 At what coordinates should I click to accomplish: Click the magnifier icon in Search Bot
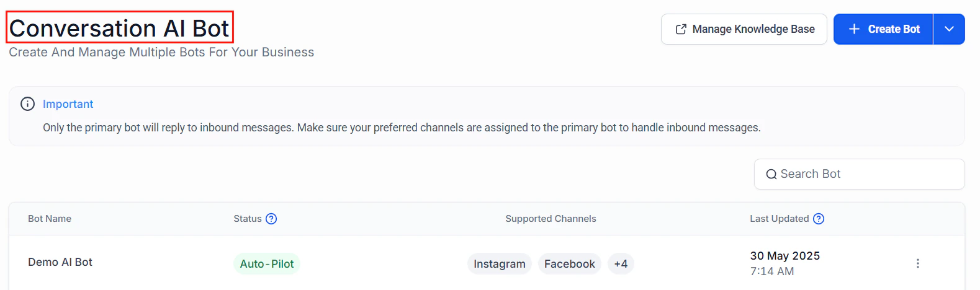[771, 174]
